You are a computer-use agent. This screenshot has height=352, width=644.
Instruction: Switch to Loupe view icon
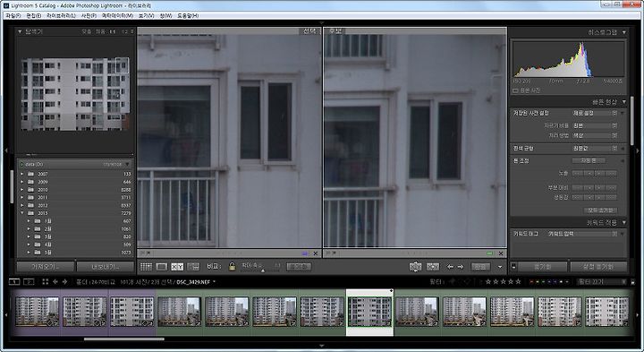(162, 267)
